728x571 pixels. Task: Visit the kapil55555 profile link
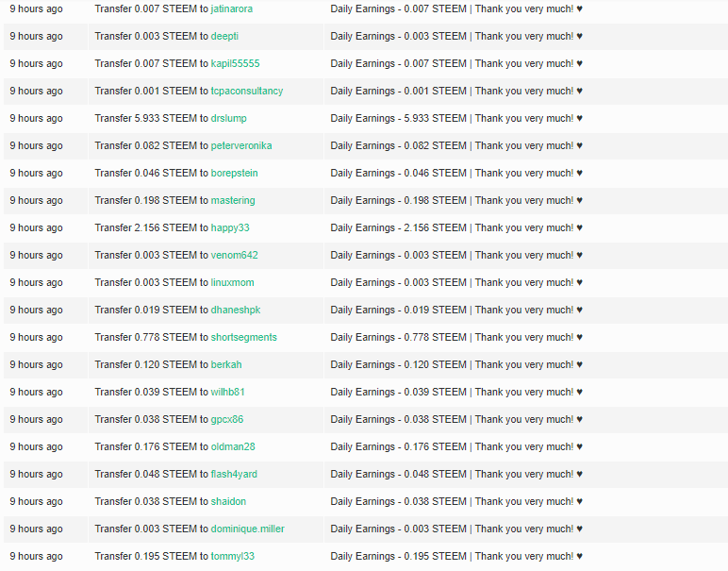[x=236, y=63]
